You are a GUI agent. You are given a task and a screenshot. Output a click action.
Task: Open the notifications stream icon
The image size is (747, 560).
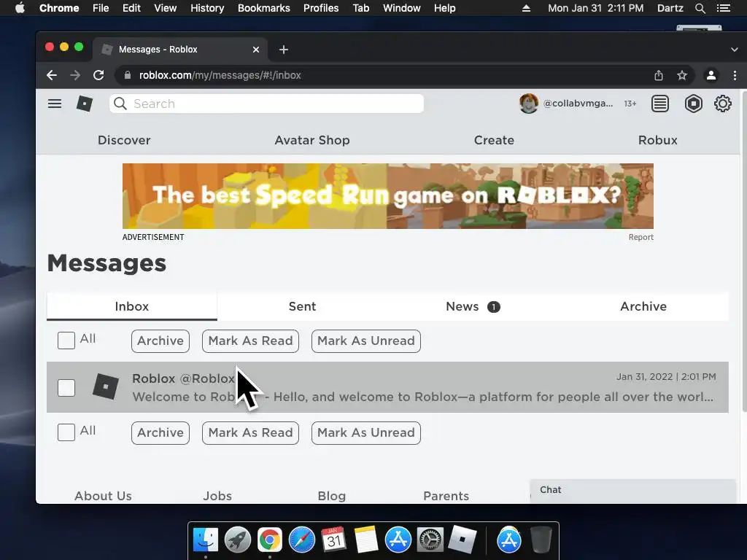point(659,104)
